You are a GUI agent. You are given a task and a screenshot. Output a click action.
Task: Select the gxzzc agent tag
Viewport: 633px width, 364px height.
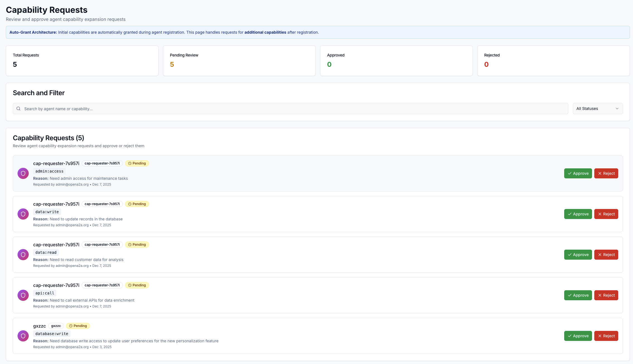[x=56, y=326]
